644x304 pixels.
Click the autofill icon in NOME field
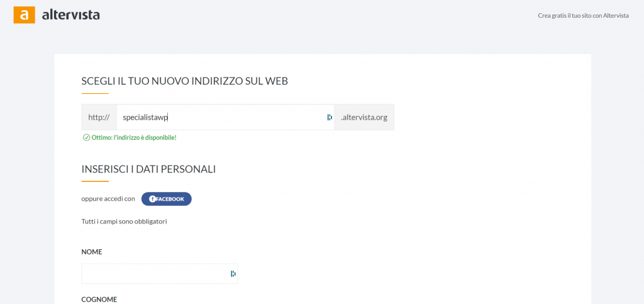pos(233,274)
